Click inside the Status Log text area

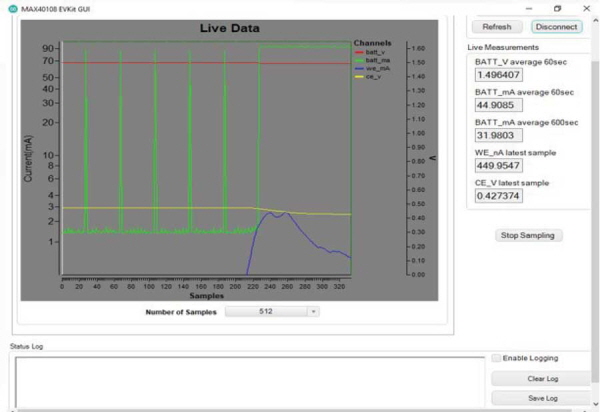coord(250,383)
